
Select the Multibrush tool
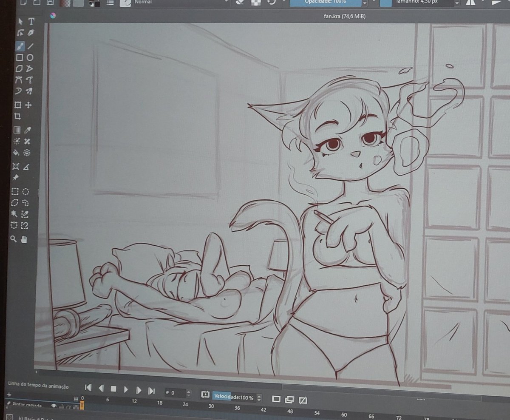(x=29, y=91)
